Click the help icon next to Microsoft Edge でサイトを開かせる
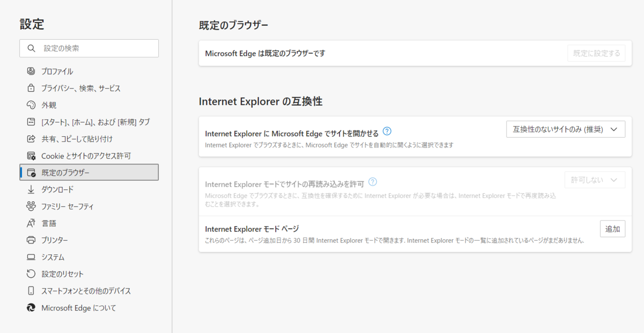 pyautogui.click(x=387, y=131)
